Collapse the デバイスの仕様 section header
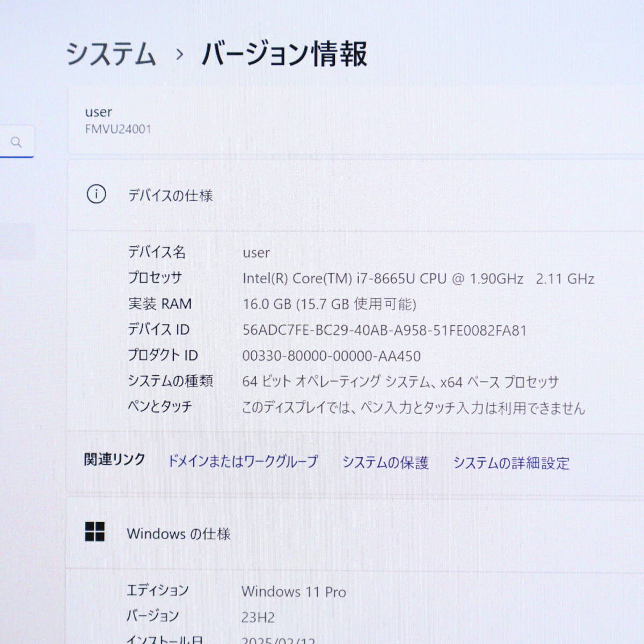The image size is (644, 644). [355, 195]
